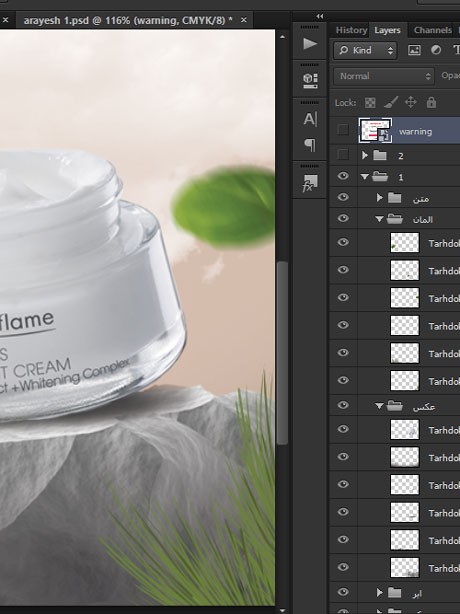The image size is (460, 614).
Task: Select the متن group name
Action: 421,199
